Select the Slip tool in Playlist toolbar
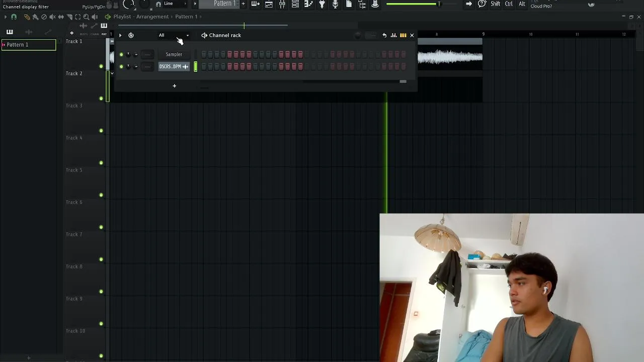The image size is (644, 362). pos(61,17)
